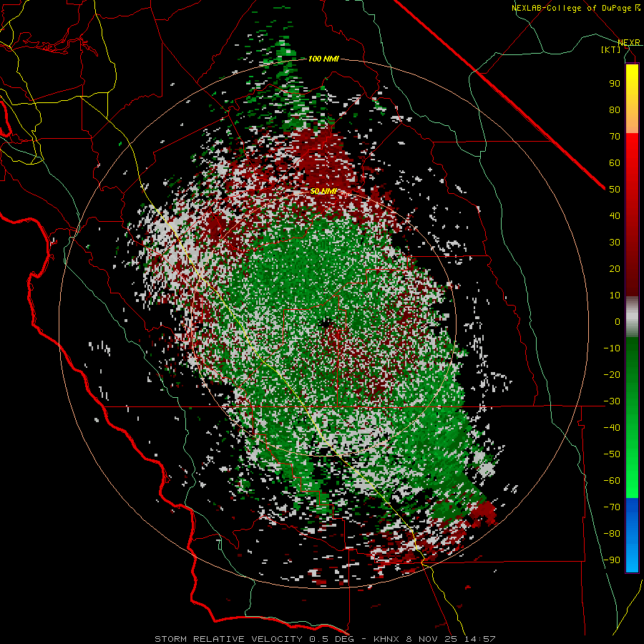Click the '50 NMI' range ring label

(x=323, y=191)
